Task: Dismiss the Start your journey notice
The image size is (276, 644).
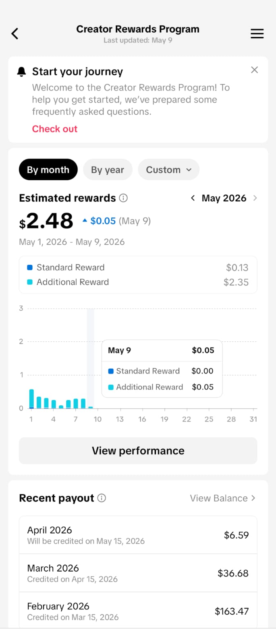Action: [254, 70]
